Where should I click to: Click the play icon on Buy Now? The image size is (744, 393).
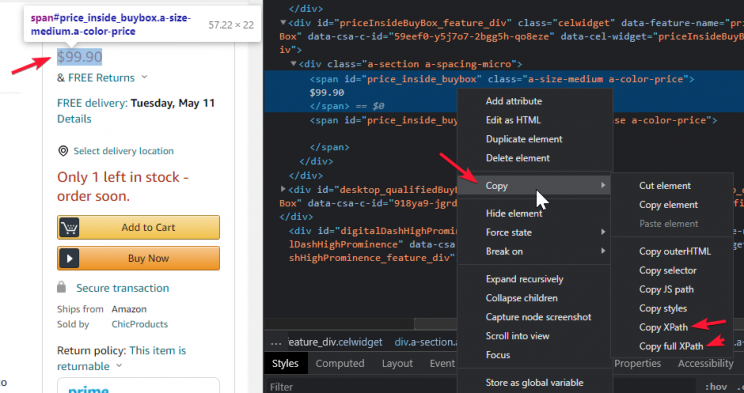(69, 259)
